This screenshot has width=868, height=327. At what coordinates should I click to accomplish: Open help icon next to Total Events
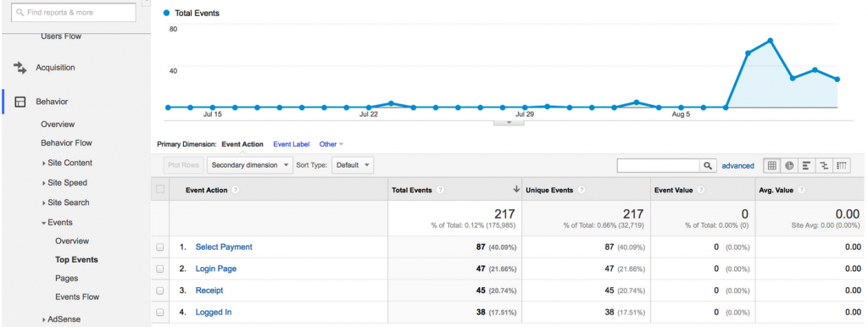pyautogui.click(x=441, y=190)
